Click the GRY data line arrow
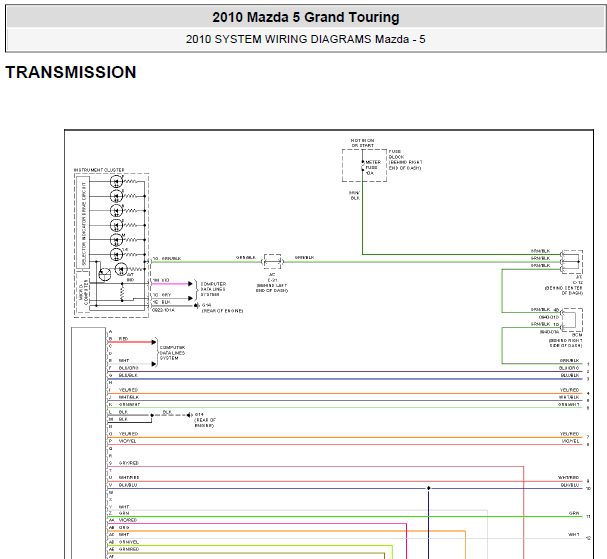This screenshot has height=559, width=607. pos(190,298)
